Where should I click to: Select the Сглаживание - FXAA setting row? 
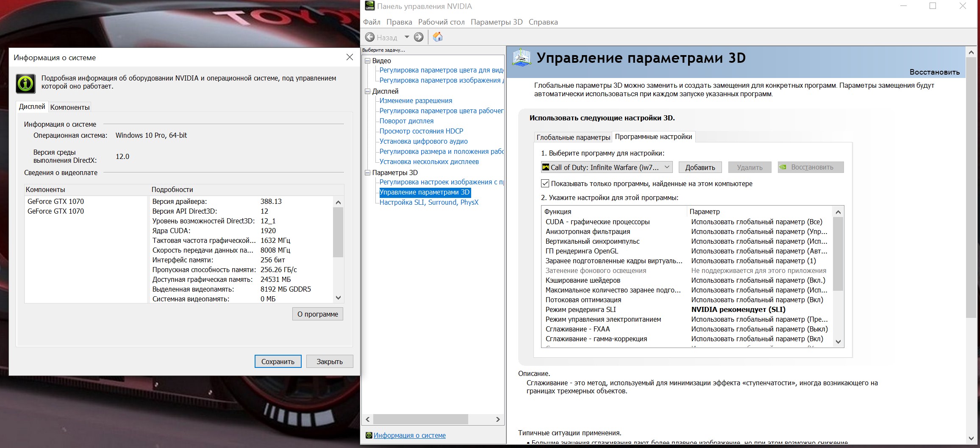click(687, 329)
